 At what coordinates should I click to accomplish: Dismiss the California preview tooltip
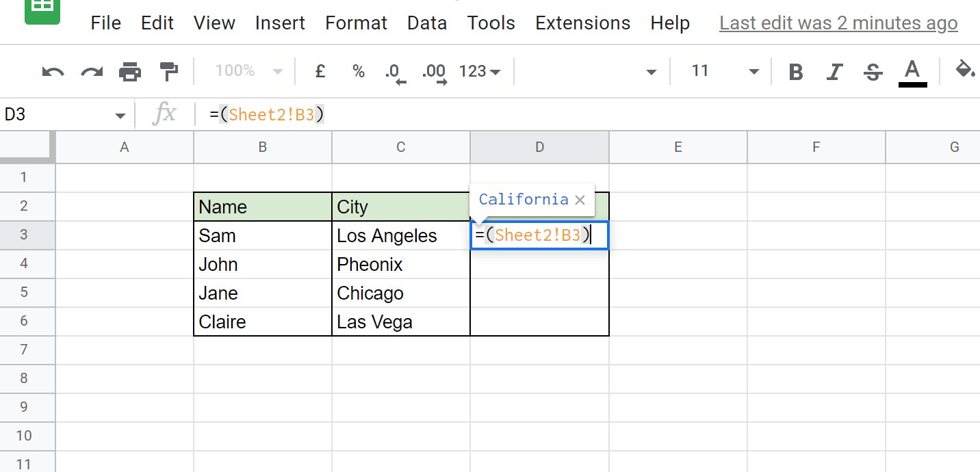coord(580,200)
